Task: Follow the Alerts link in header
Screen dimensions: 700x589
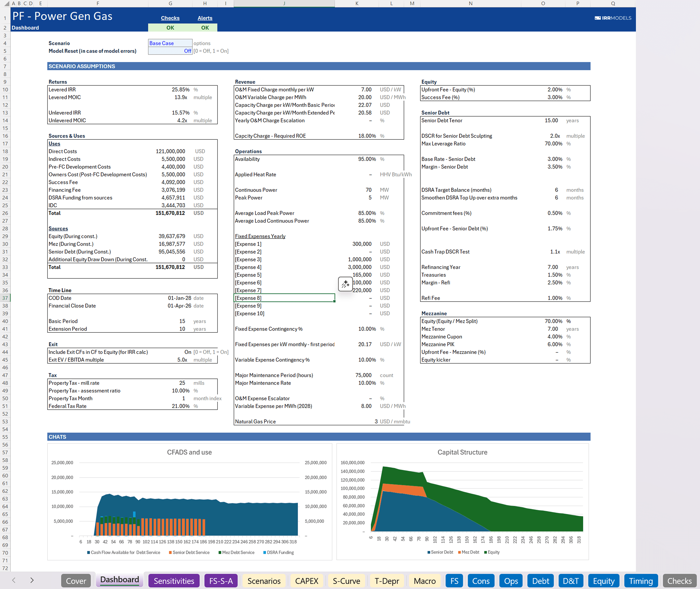Action: click(205, 18)
